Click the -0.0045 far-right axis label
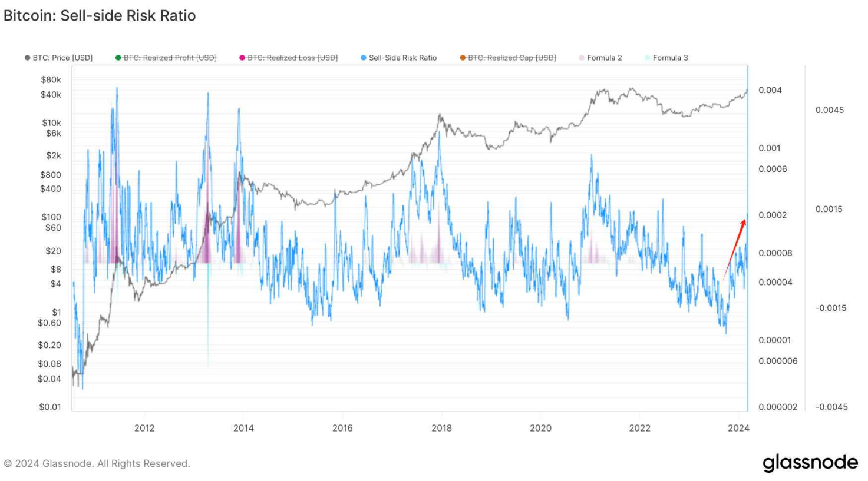The width and height of the screenshot is (868, 481). pos(831,407)
